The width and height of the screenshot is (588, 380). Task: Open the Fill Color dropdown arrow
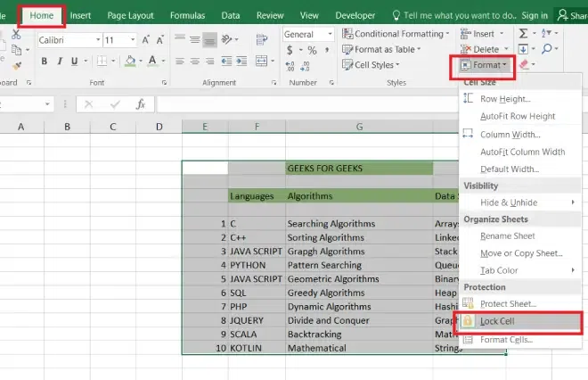click(141, 61)
